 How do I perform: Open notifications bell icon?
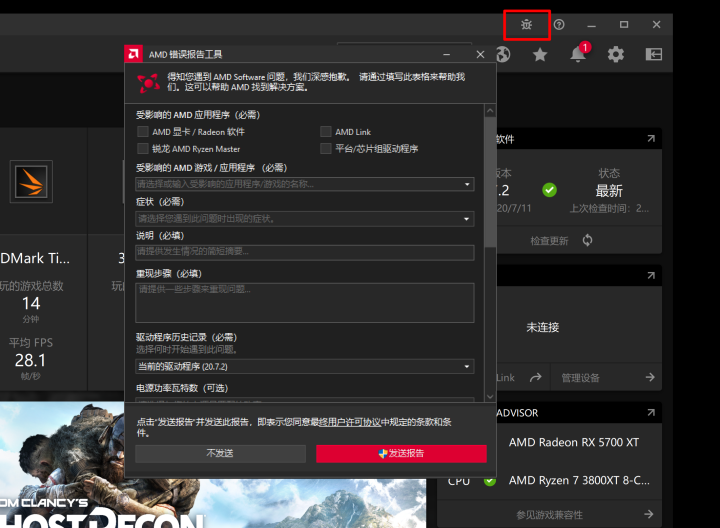pyautogui.click(x=578, y=54)
